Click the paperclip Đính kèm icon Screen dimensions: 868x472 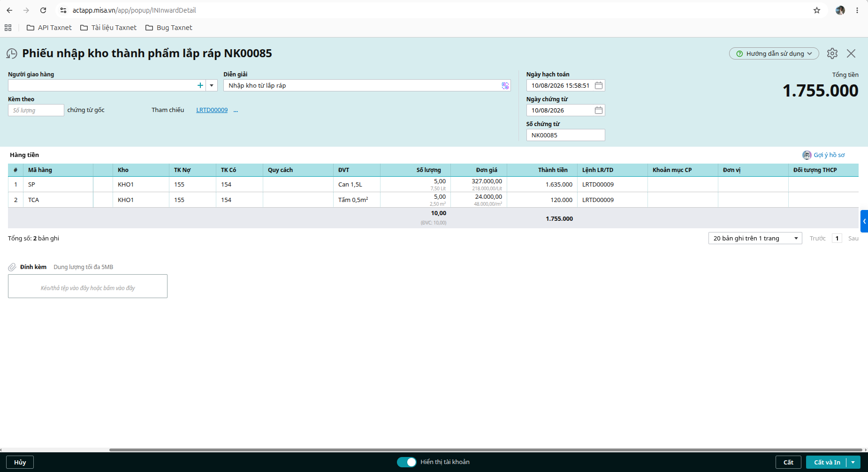tap(12, 267)
